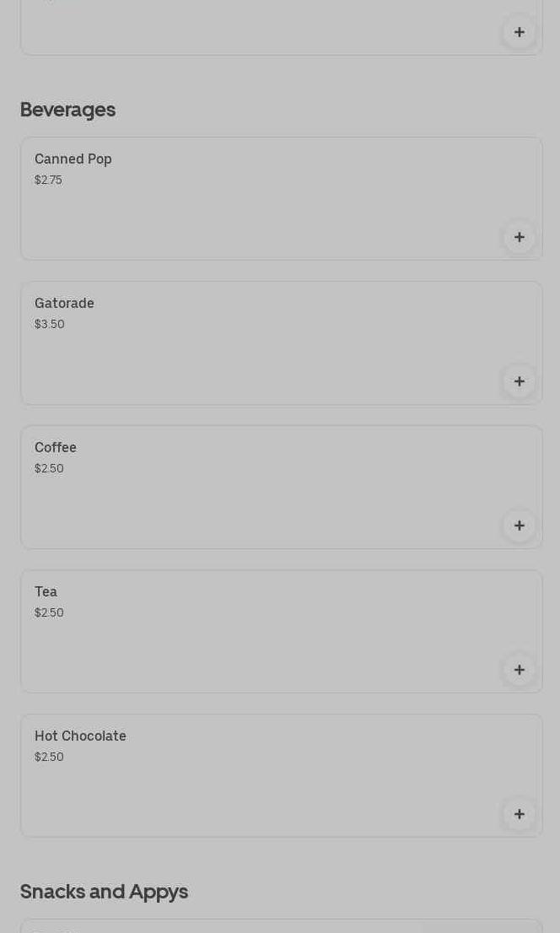The image size is (560, 933).
Task: Add Gatorade with the plus icon
Action: pyautogui.click(x=520, y=381)
